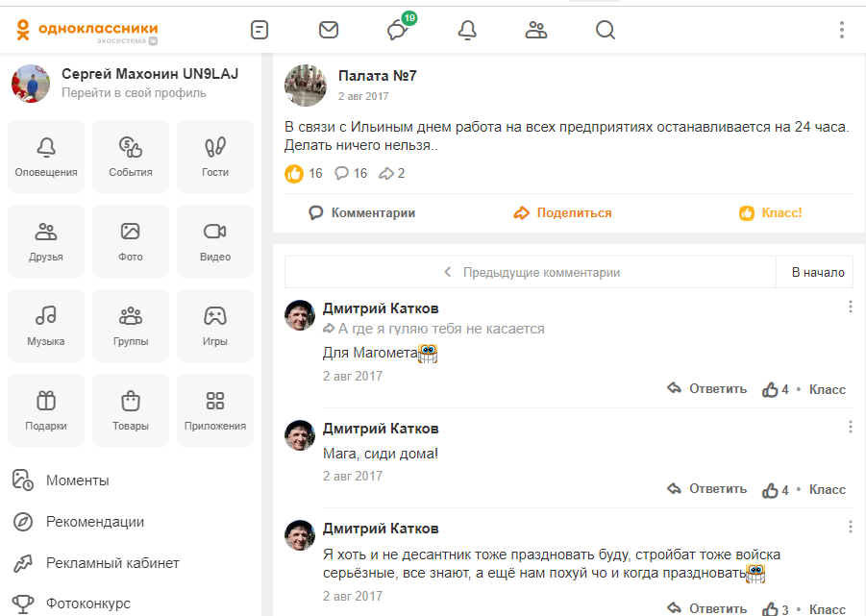This screenshot has width=866, height=616.
Task: View 4 likes on 'Мага, сиди дома!' comment
Action: pyautogui.click(x=776, y=490)
